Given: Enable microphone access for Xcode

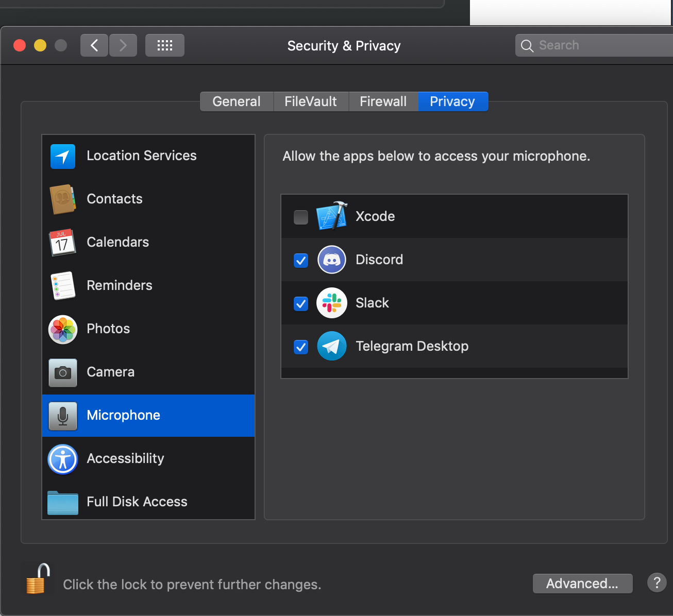Looking at the screenshot, I should [300, 217].
